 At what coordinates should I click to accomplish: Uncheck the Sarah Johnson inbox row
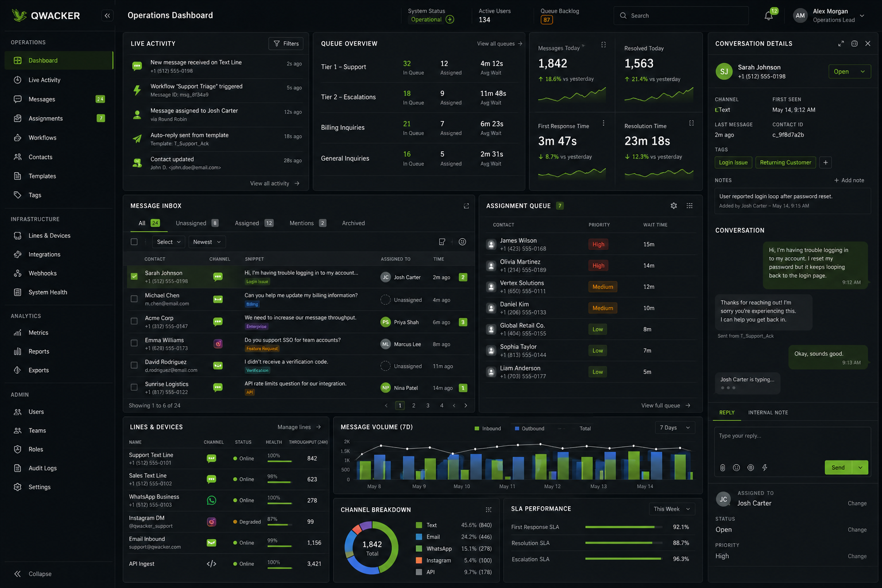(134, 276)
